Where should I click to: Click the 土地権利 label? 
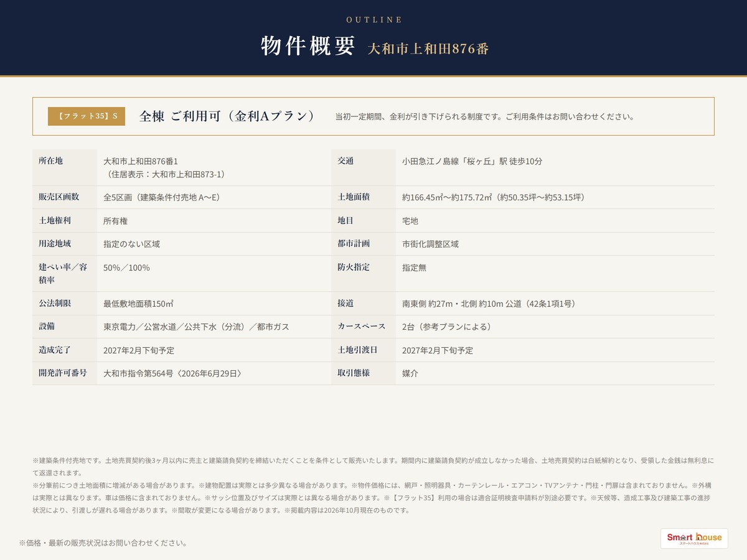coord(55,221)
